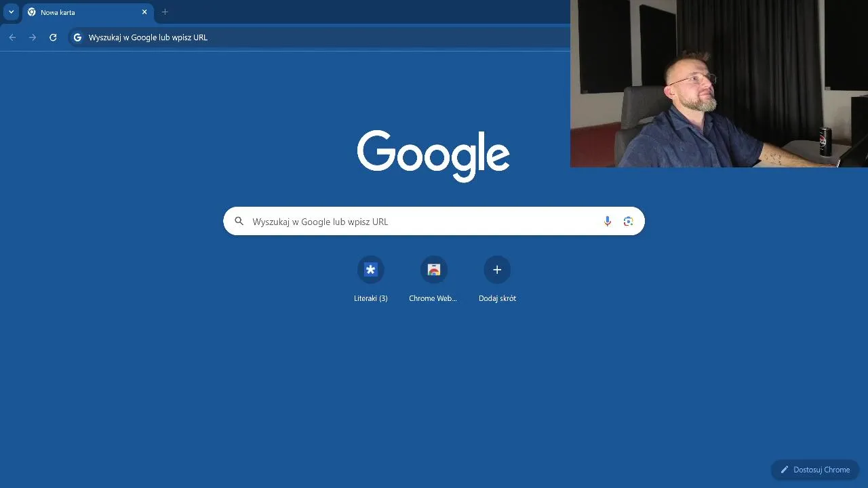Viewport: 868px width, 488px height.
Task: Close the Nowa karta tab
Action: (144, 12)
